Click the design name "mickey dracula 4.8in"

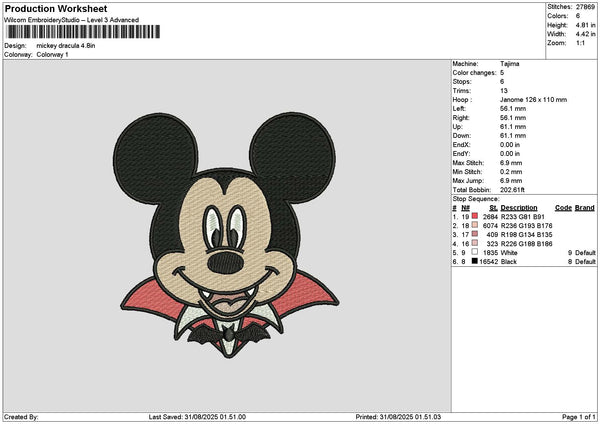pos(66,46)
